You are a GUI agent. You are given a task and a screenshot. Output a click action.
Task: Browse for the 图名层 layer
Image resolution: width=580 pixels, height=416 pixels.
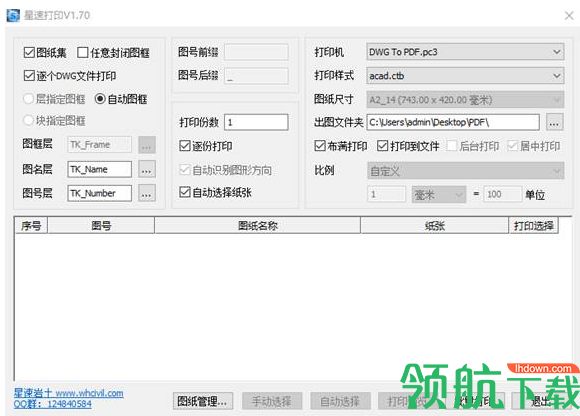(147, 169)
